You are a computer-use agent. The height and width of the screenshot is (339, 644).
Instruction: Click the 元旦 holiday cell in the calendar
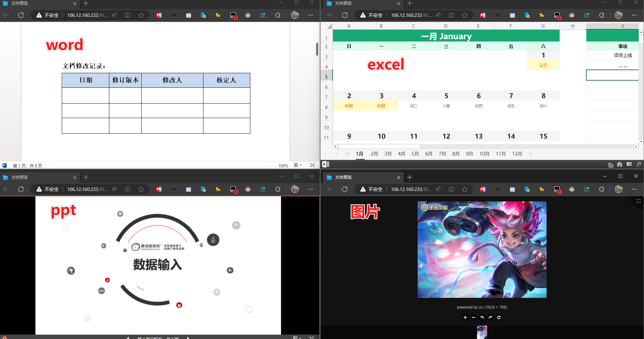click(543, 65)
